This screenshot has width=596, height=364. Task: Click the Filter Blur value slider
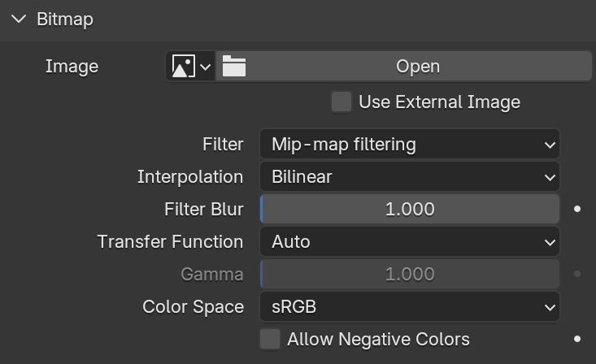(409, 209)
